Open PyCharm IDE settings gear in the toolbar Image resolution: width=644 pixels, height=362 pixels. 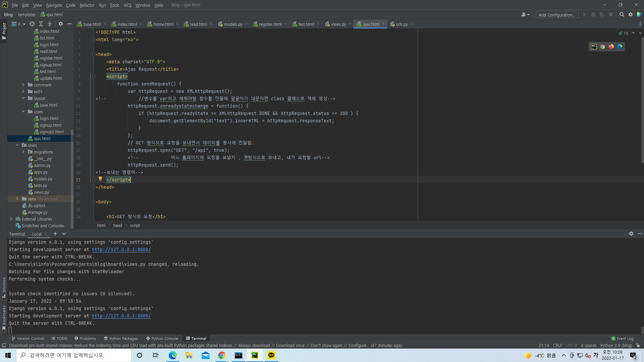(631, 14)
